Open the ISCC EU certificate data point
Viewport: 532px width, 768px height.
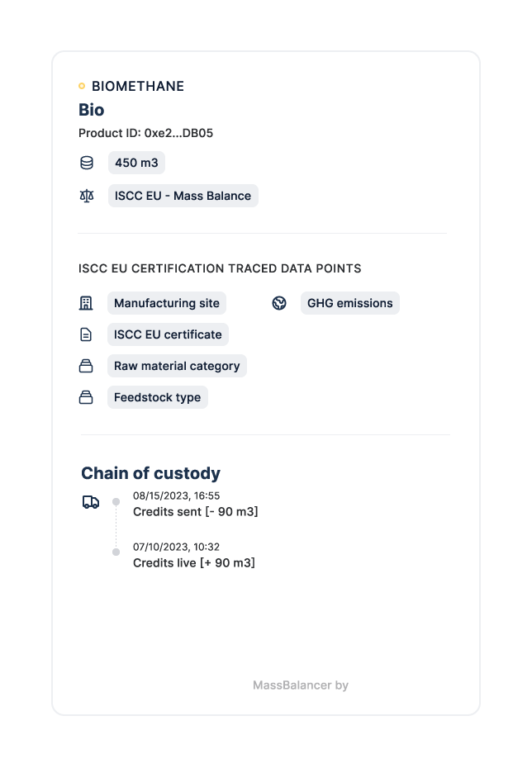coord(168,334)
